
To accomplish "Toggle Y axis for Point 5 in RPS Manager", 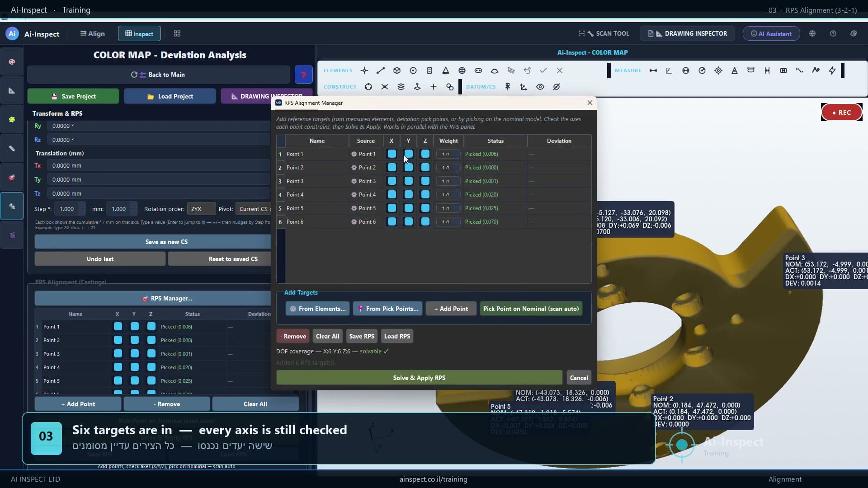I will coord(408,208).
